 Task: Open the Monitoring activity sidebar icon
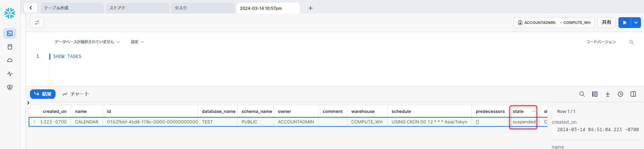[10, 74]
